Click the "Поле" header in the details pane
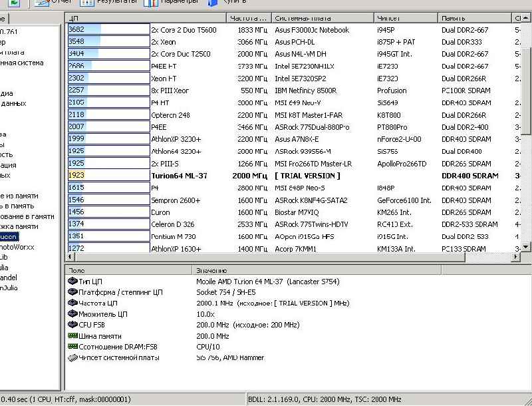The image size is (532, 406). click(128, 270)
